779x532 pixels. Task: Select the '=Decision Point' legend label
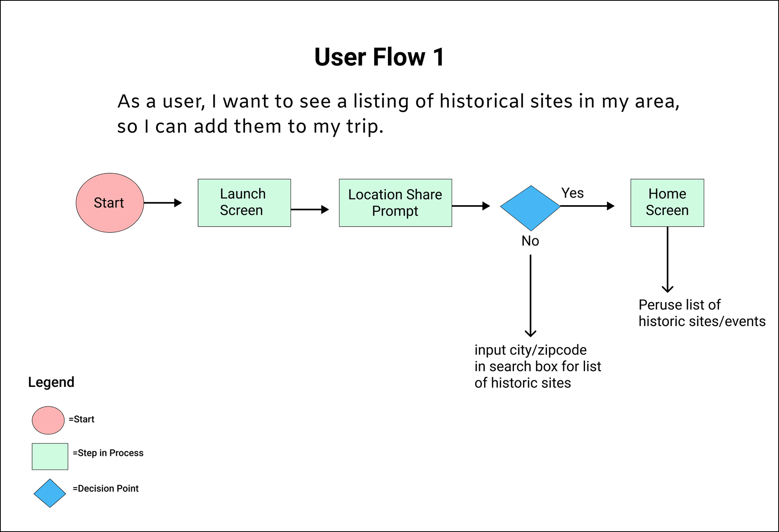pyautogui.click(x=105, y=489)
